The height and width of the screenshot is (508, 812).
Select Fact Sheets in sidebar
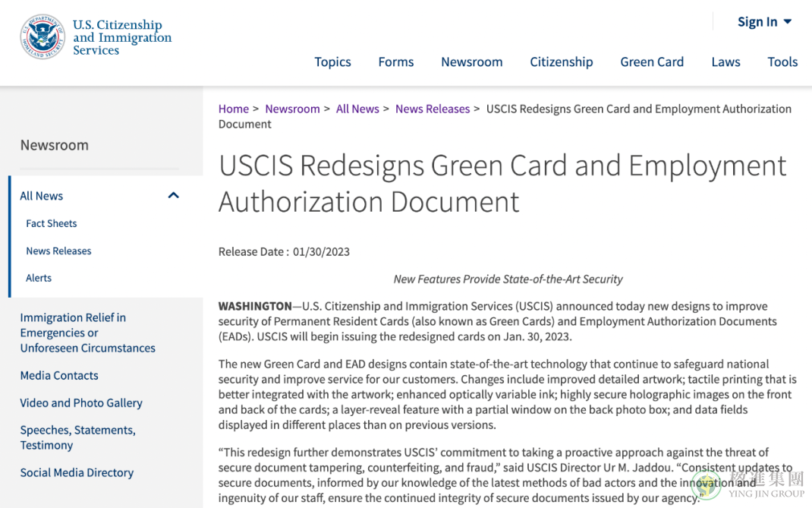52,223
